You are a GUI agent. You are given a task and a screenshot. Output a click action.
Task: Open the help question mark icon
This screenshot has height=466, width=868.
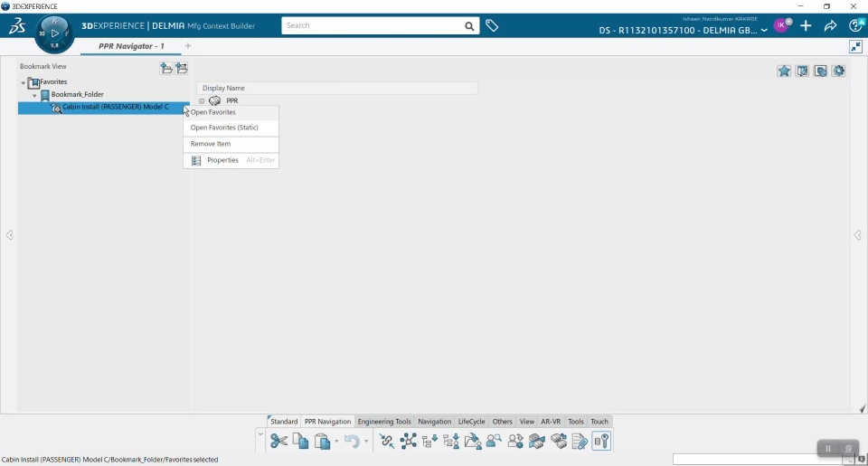[856, 25]
